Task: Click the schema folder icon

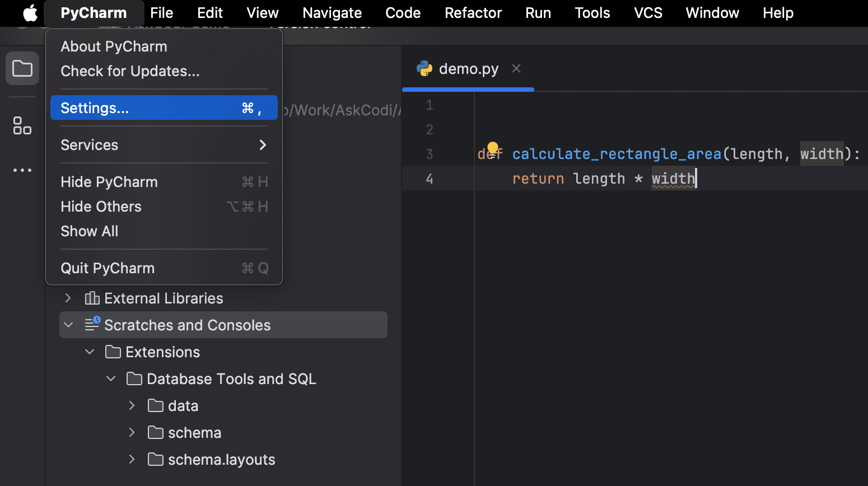Action: point(156,432)
